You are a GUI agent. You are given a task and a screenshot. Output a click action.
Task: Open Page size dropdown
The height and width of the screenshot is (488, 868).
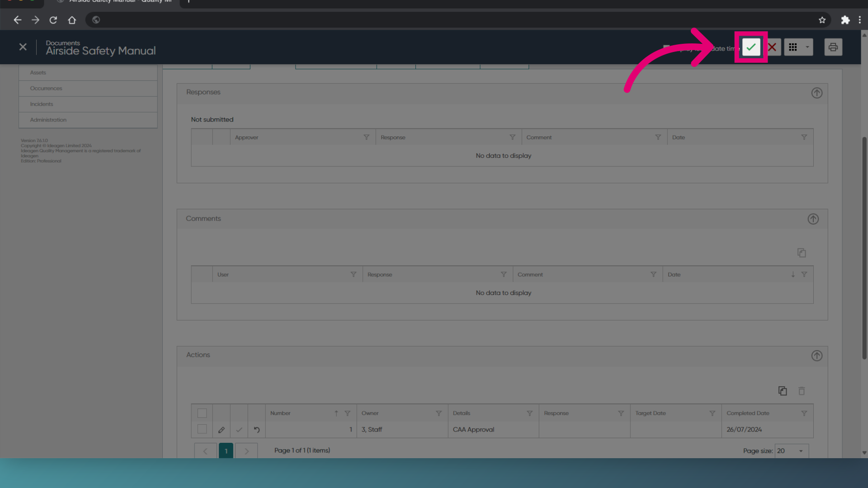click(x=792, y=451)
